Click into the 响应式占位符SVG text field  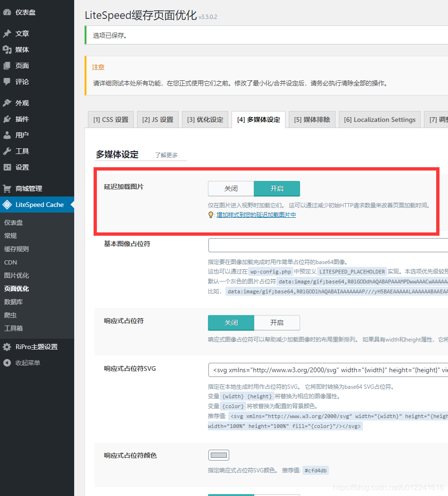(x=328, y=370)
